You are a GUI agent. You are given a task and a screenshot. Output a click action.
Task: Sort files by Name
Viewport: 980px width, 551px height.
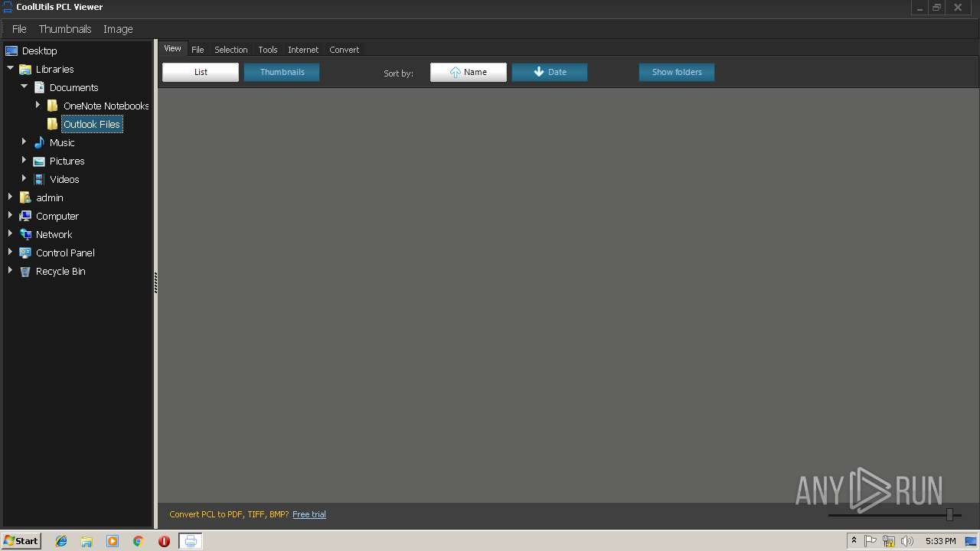click(x=469, y=72)
